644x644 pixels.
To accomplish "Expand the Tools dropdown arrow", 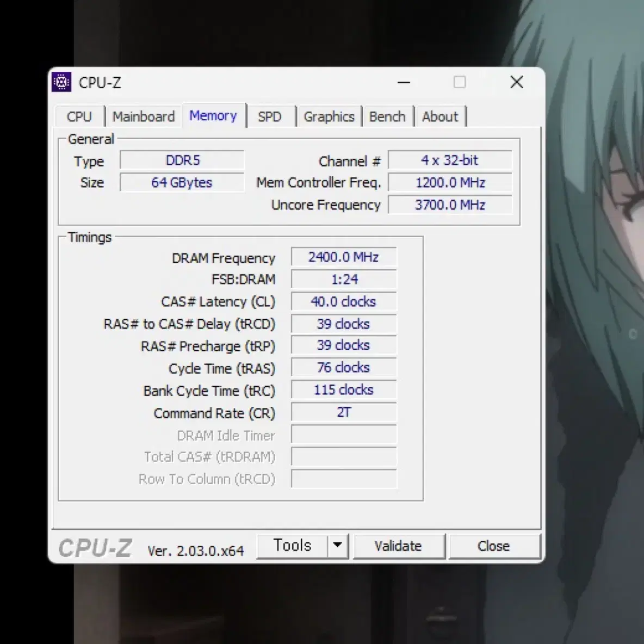I will (x=338, y=546).
